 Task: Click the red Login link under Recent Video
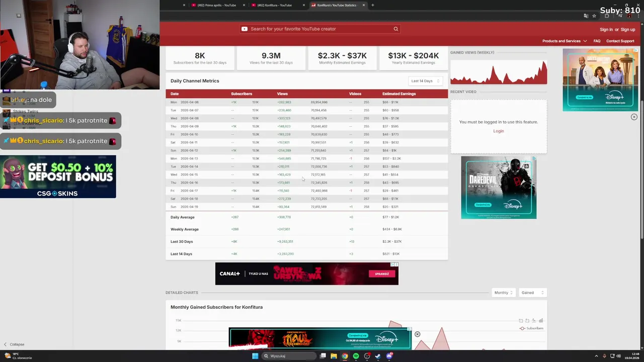[x=499, y=131]
